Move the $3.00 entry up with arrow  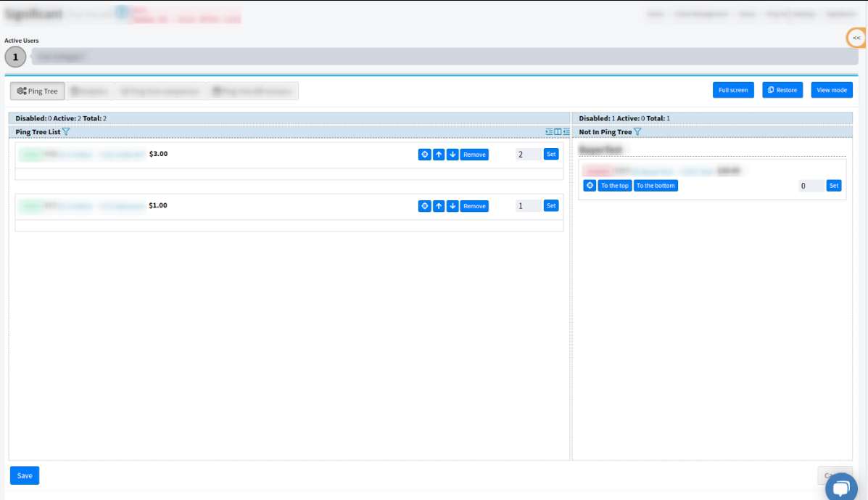439,155
